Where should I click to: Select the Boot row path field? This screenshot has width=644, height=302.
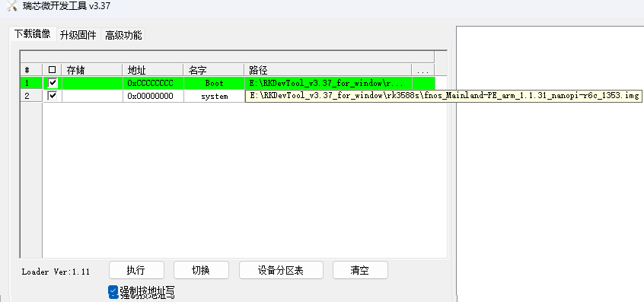click(328, 83)
